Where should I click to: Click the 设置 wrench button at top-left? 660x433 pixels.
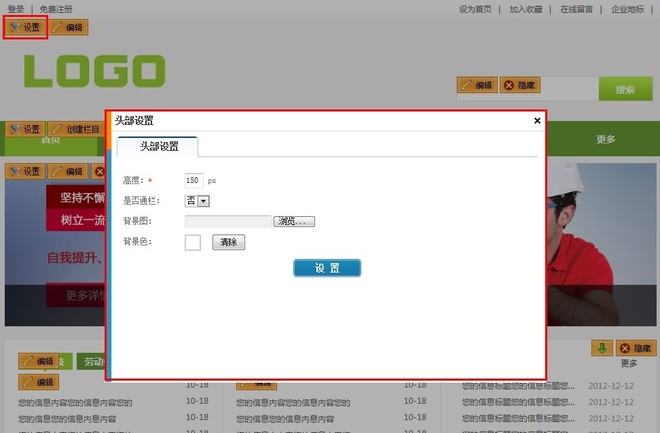[26, 27]
